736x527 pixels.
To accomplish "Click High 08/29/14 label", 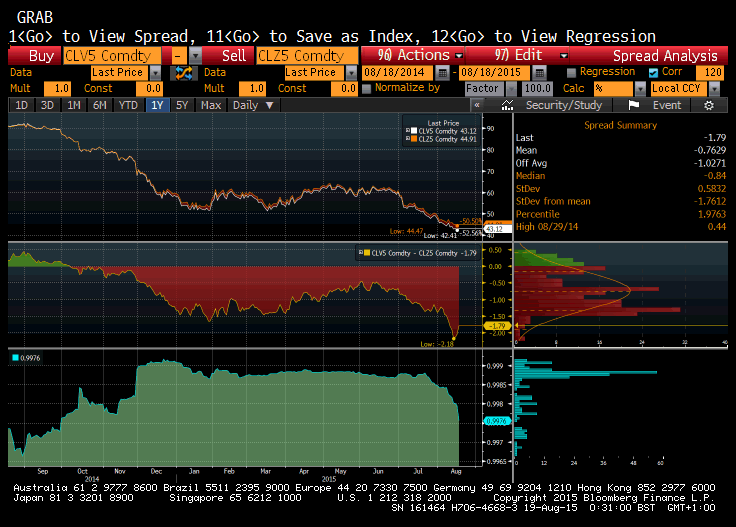I will click(547, 227).
